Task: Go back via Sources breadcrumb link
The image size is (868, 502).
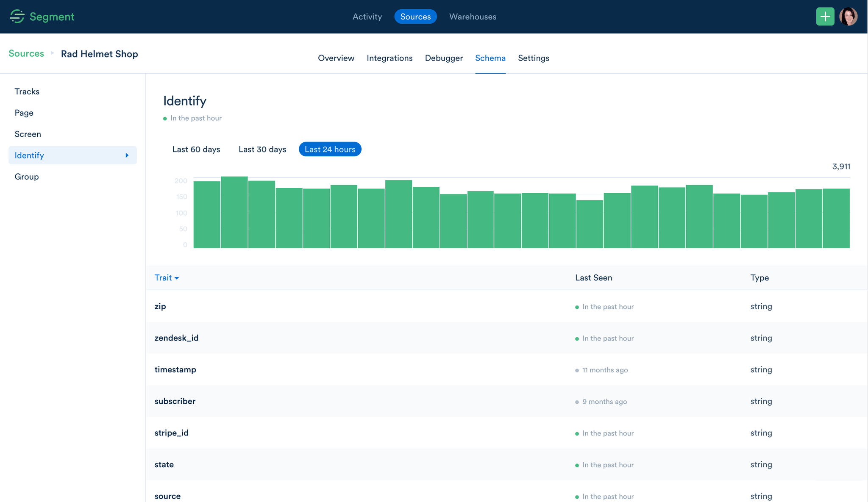Action: (26, 53)
